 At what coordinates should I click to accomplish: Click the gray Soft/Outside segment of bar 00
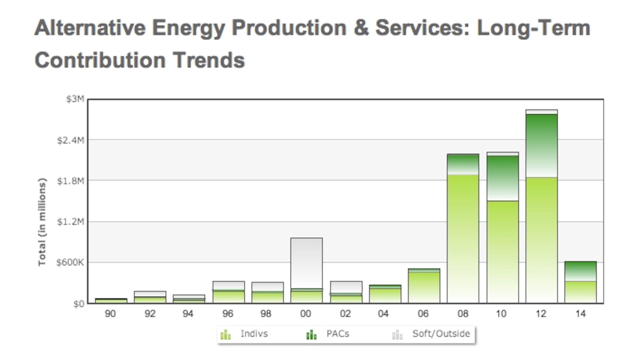pyautogui.click(x=307, y=263)
